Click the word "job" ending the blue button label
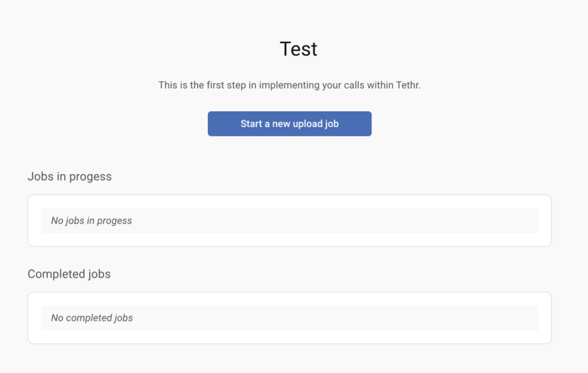The image size is (588, 373). point(332,124)
